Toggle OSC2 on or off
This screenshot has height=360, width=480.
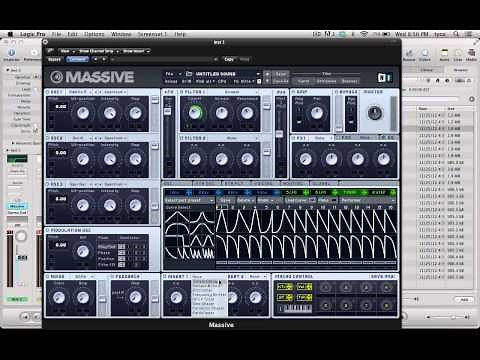click(x=47, y=138)
